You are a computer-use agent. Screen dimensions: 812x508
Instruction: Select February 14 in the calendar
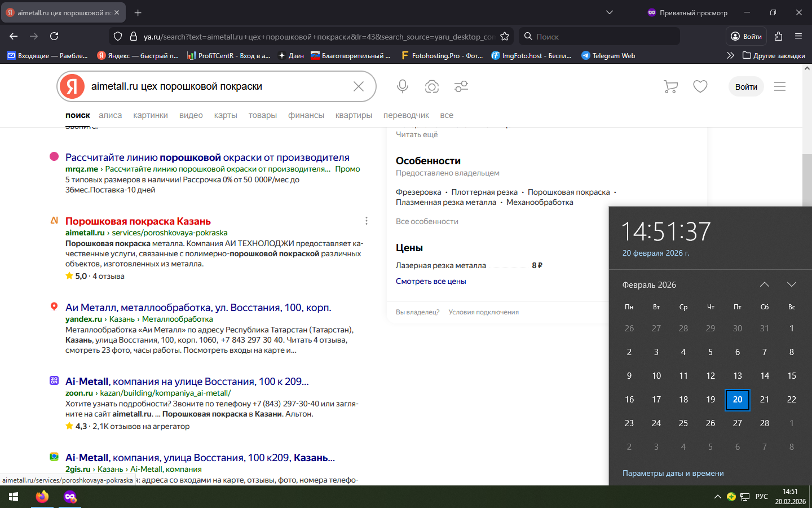pyautogui.click(x=765, y=376)
